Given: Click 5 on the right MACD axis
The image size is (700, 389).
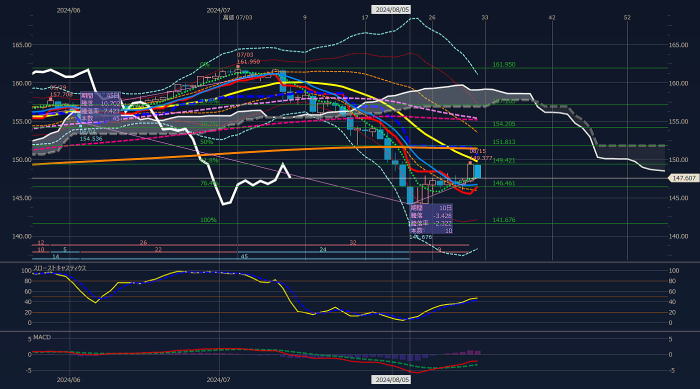Looking at the screenshot, I should click(671, 339).
